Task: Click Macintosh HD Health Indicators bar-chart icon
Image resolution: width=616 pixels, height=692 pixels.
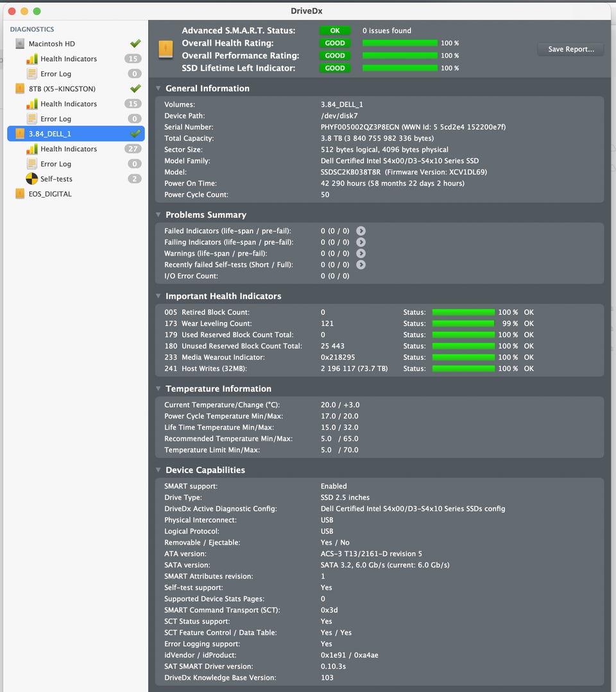Action: tap(32, 58)
